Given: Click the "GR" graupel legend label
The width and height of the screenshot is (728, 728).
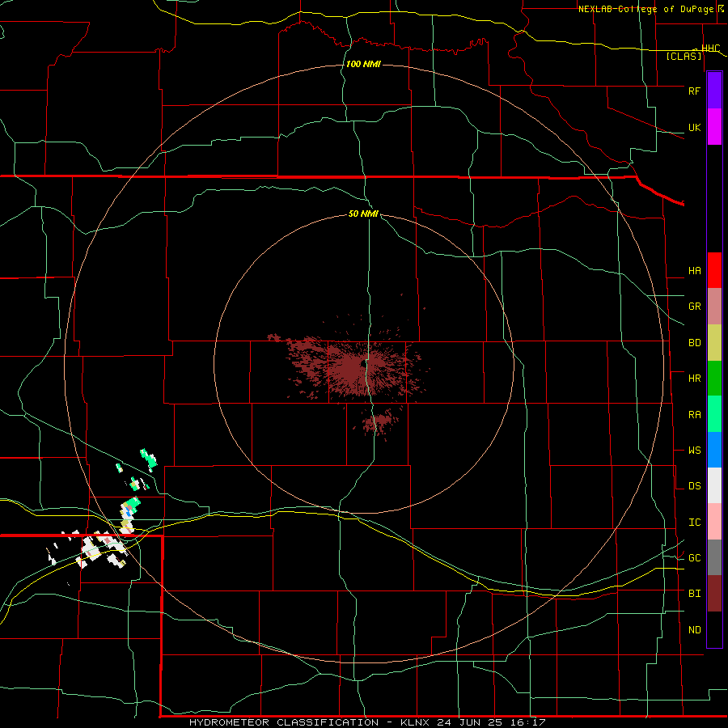Looking at the screenshot, I should click(695, 306).
